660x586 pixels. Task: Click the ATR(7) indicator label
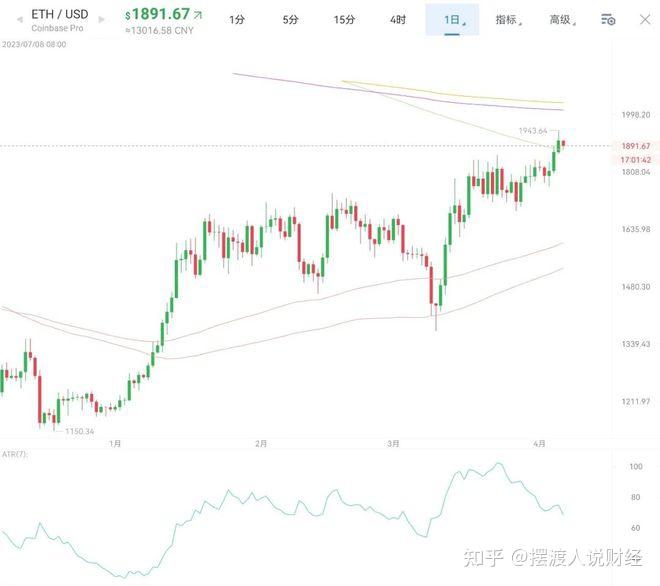pyautogui.click(x=14, y=454)
